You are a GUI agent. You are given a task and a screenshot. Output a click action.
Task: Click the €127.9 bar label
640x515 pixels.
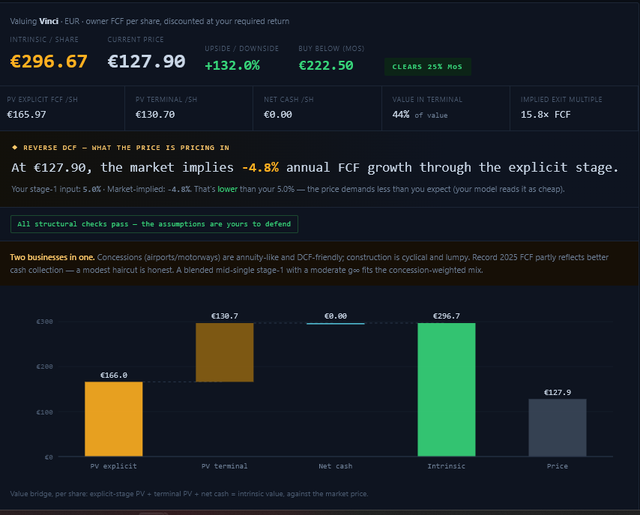point(558,392)
